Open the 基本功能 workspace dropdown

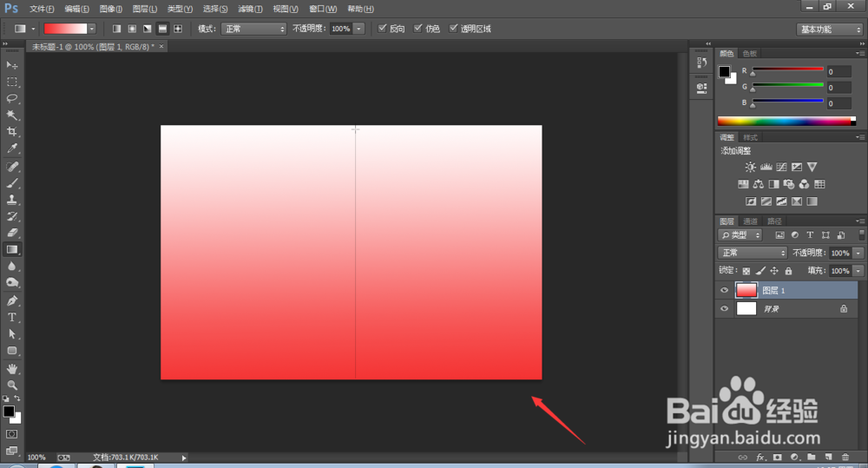[830, 30]
